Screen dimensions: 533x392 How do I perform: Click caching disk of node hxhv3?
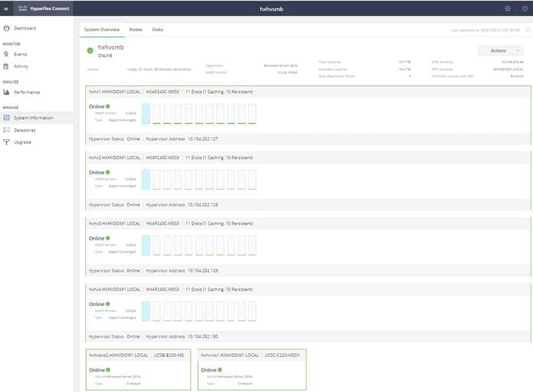[146, 246]
